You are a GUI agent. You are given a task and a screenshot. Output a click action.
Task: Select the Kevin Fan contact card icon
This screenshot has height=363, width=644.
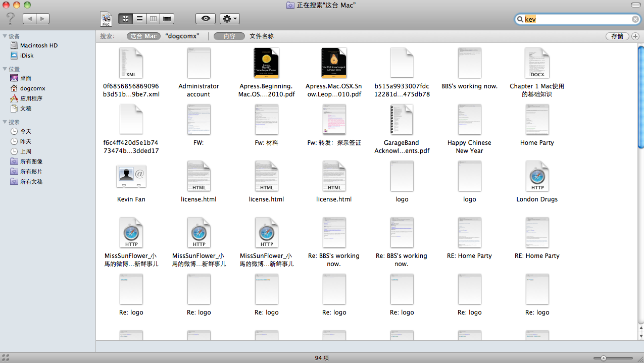click(x=131, y=176)
